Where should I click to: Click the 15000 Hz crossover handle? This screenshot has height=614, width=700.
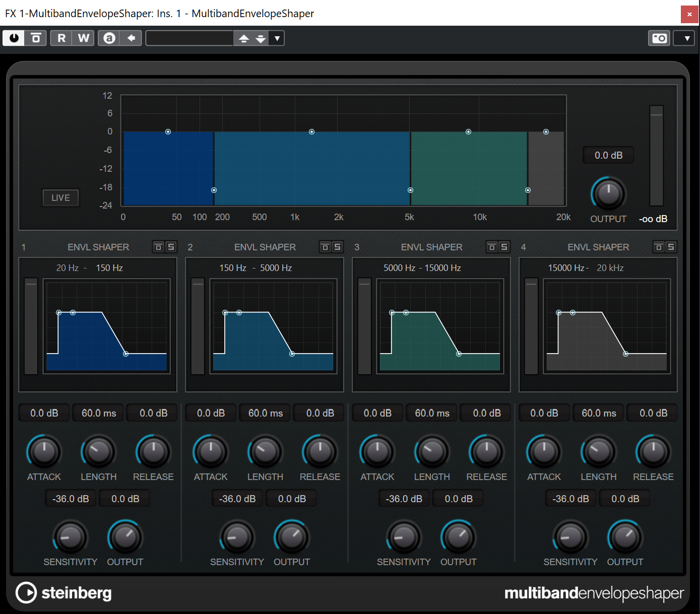tap(528, 190)
